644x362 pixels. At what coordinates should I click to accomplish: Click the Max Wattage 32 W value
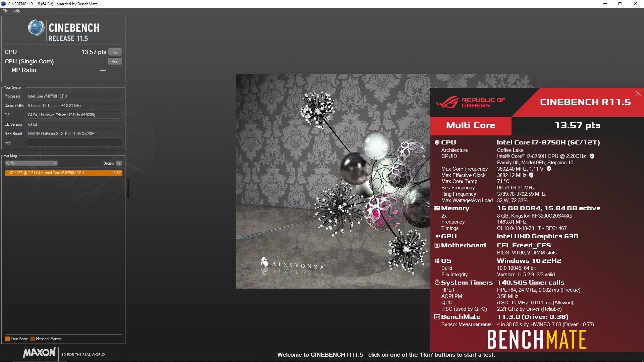point(512,200)
